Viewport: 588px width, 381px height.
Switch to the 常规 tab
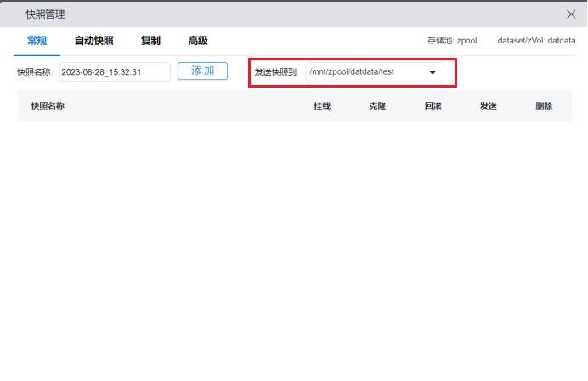point(37,41)
